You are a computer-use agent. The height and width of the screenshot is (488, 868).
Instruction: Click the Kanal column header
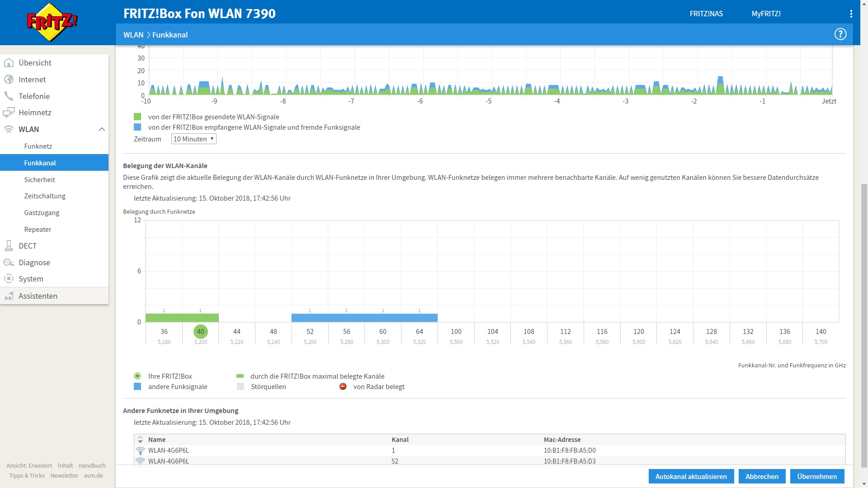(x=400, y=440)
